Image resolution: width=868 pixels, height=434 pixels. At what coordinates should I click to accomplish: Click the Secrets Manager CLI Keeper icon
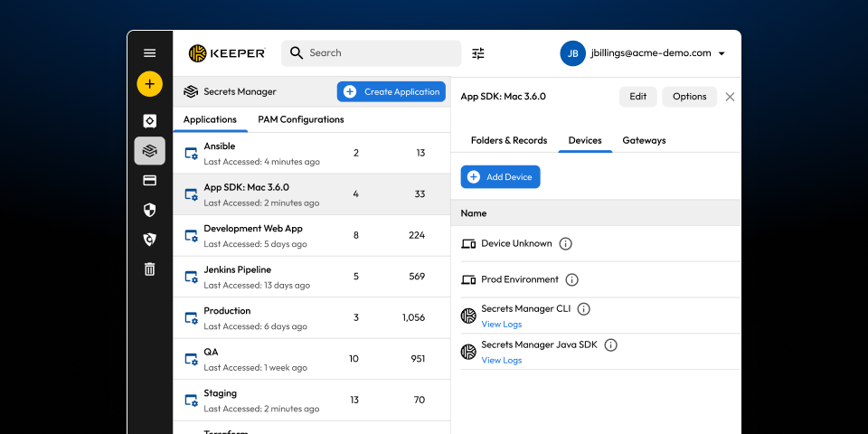coord(468,316)
